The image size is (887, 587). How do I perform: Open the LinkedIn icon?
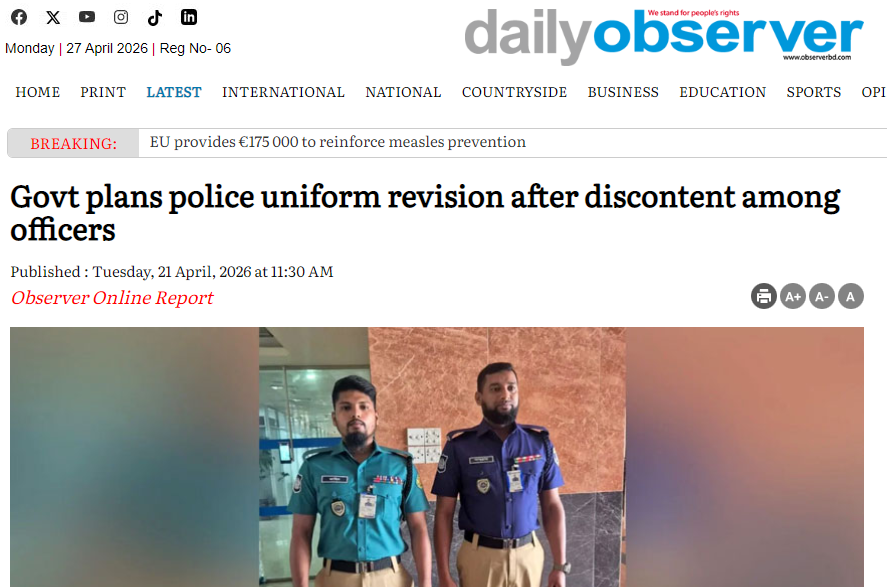click(x=189, y=18)
